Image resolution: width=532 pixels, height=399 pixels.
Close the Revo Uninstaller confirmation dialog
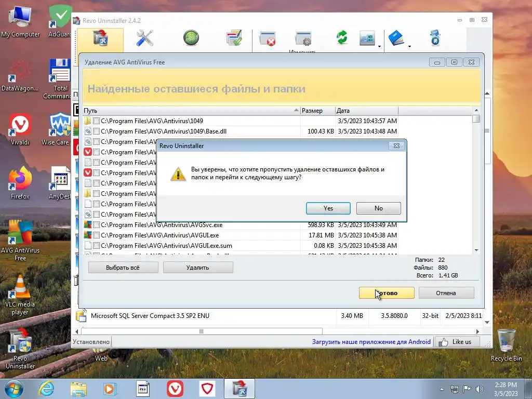coord(396,146)
